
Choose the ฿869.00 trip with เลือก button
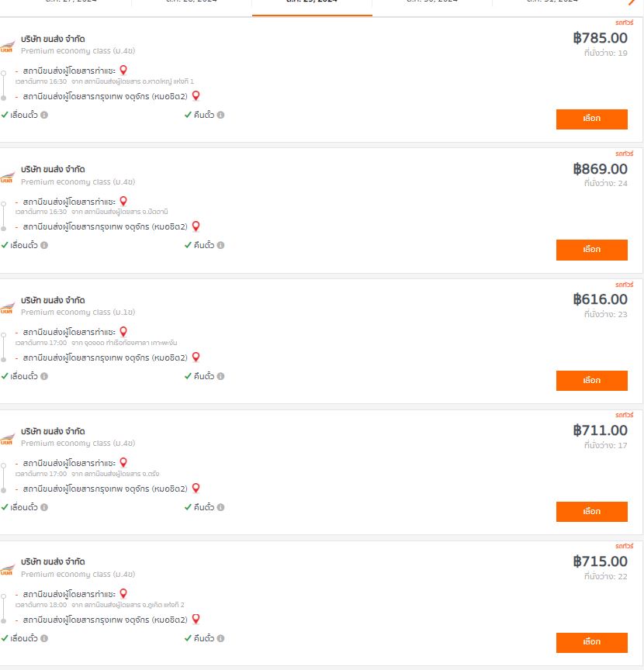[x=591, y=250]
